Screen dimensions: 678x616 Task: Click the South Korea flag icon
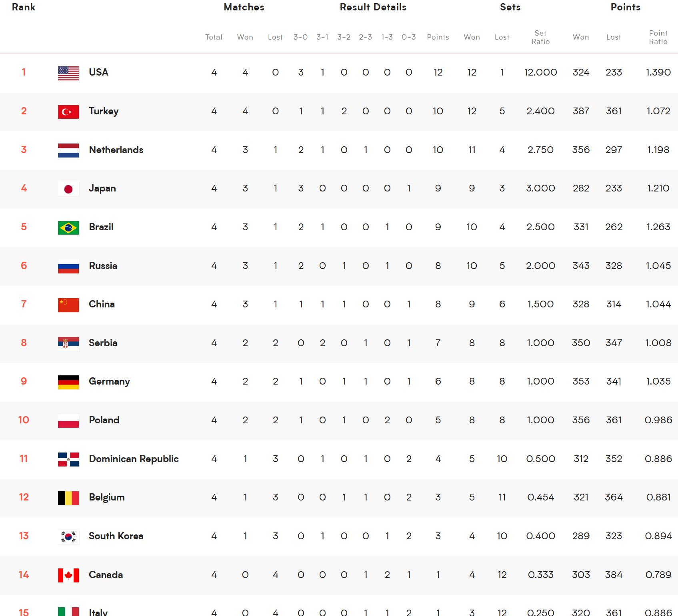coord(68,536)
